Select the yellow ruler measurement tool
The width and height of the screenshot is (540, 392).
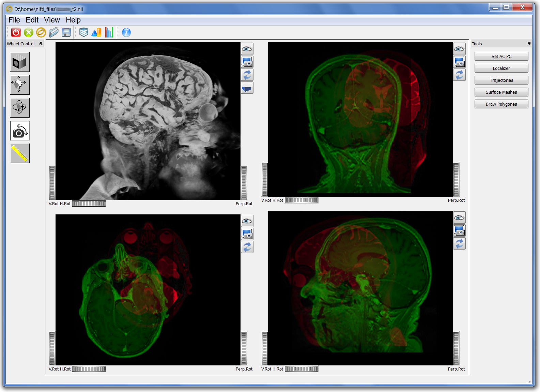[20, 153]
